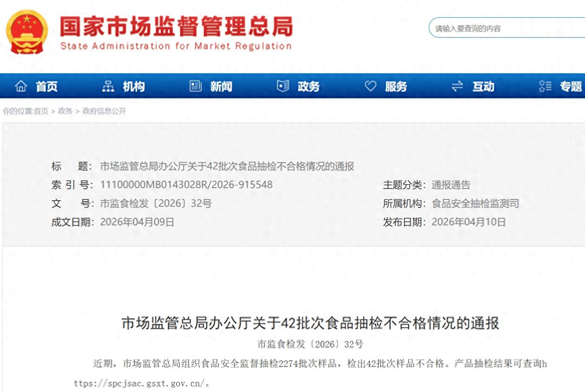This screenshot has height=392, width=585.
Task: Click the large article headline about 42批次食品
Action: pyautogui.click(x=310, y=323)
